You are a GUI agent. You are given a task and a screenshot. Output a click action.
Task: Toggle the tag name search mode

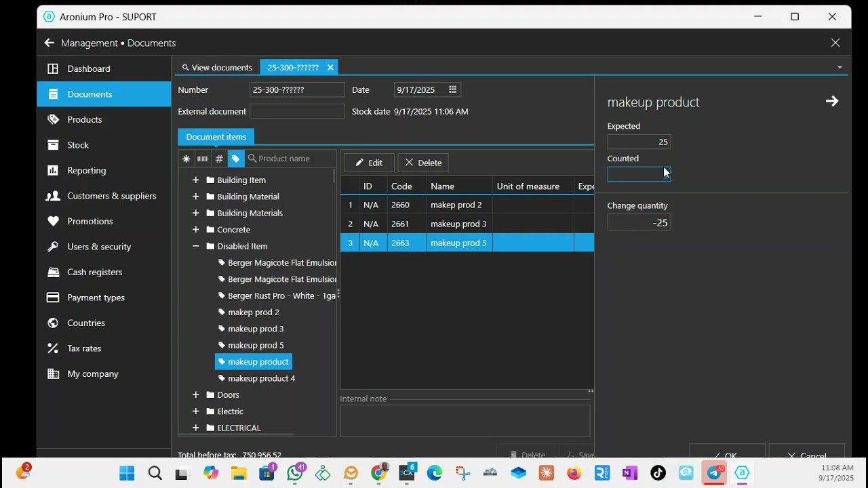click(x=235, y=159)
